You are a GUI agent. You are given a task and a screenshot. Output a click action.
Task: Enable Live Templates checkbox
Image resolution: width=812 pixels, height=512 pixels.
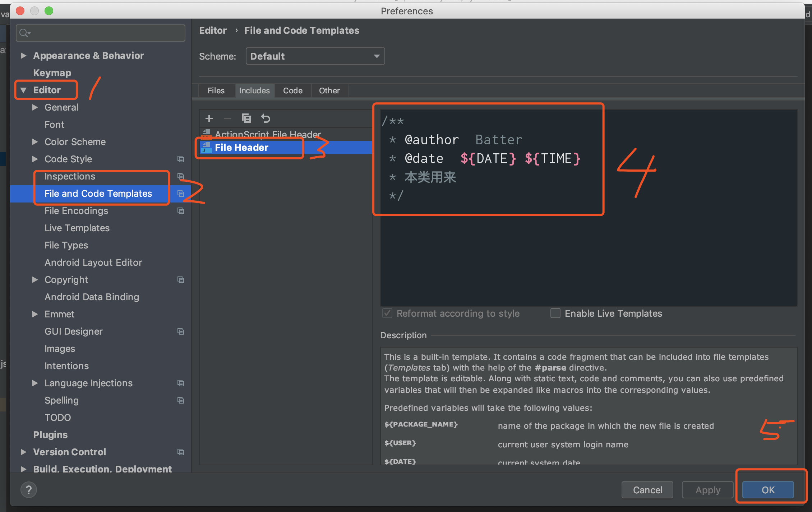point(555,313)
